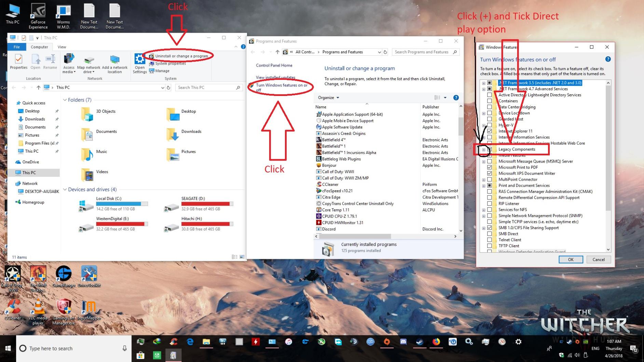
Task: Switch to the View ribbon tab
Action: pyautogui.click(x=62, y=47)
